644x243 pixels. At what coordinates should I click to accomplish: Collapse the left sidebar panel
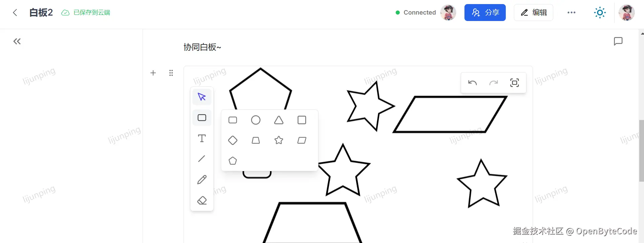click(17, 41)
